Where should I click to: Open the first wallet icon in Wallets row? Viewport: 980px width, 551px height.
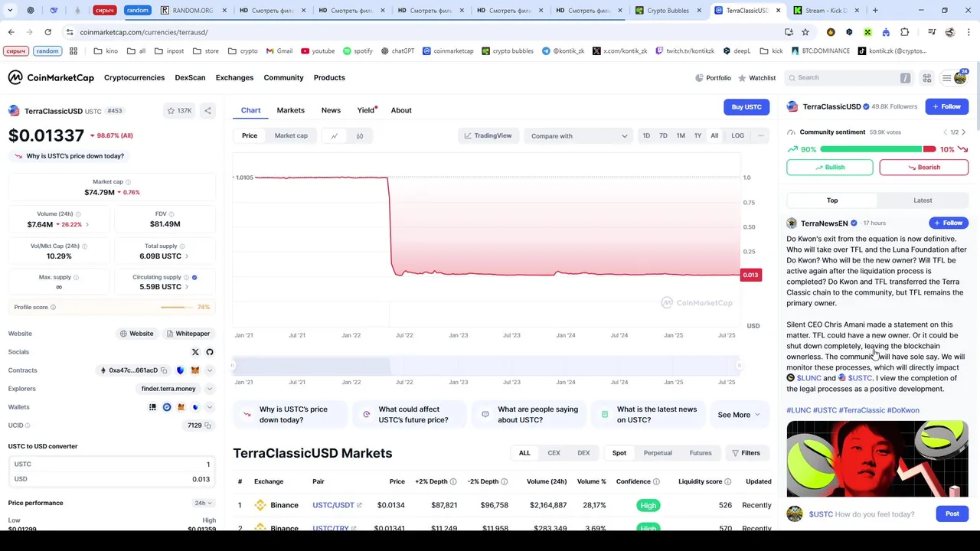pos(152,407)
